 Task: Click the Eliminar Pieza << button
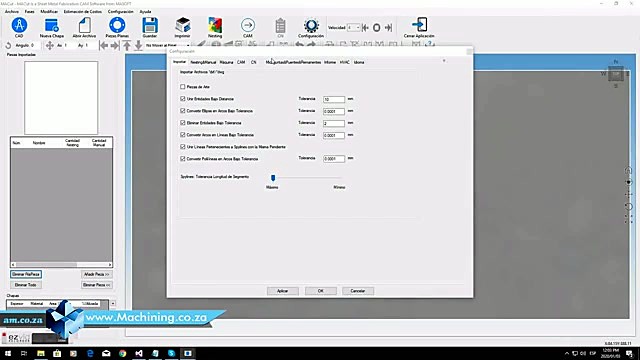97,285
